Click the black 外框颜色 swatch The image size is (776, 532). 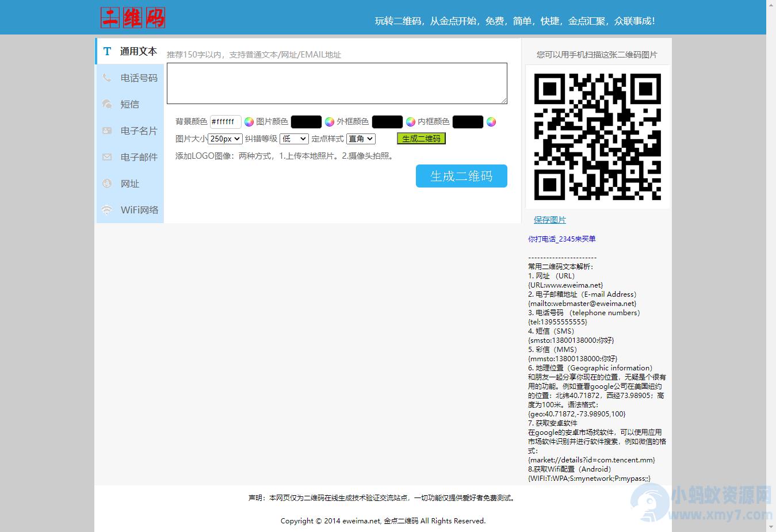click(x=387, y=121)
